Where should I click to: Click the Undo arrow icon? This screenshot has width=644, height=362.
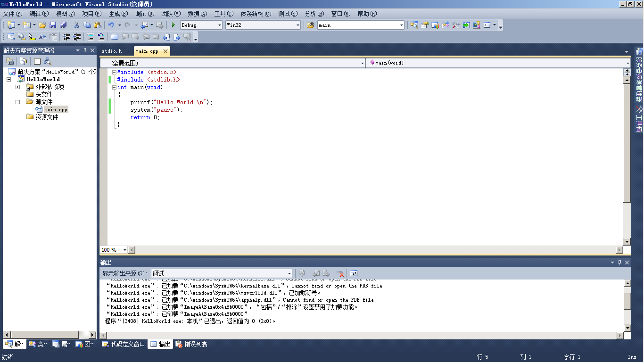pyautogui.click(x=111, y=25)
